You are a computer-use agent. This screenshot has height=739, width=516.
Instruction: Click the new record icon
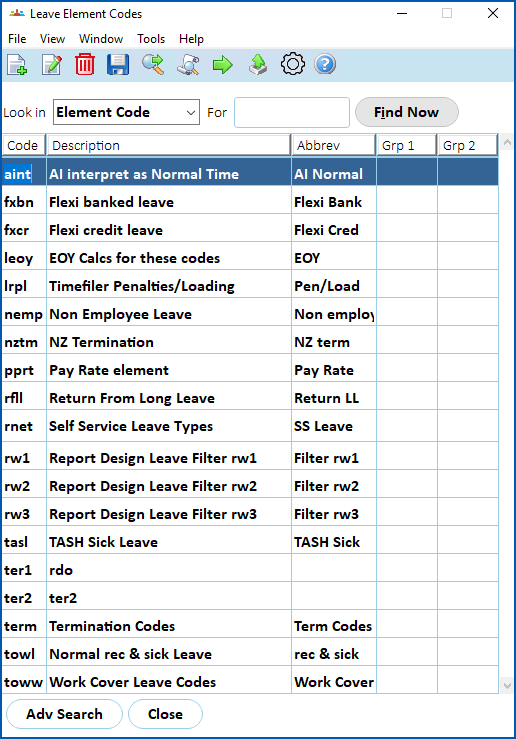[x=17, y=65]
